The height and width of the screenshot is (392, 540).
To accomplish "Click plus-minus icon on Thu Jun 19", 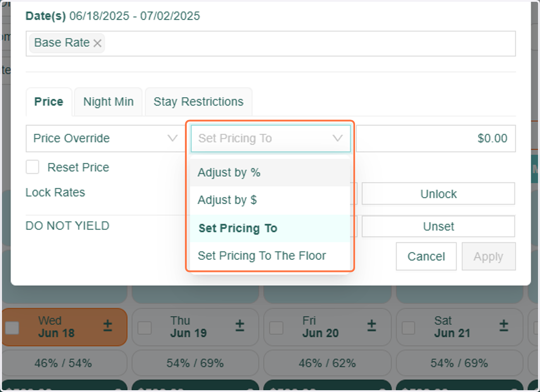I will 240,325.
